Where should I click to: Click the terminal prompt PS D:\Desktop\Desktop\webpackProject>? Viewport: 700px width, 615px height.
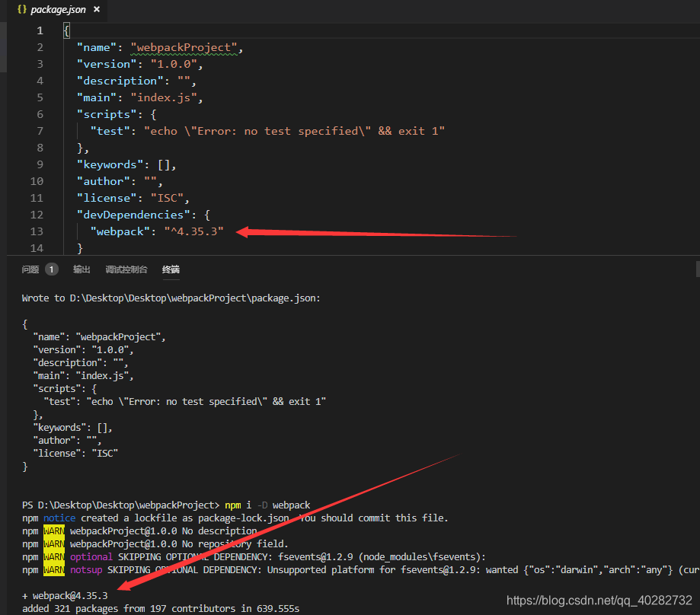120,505
